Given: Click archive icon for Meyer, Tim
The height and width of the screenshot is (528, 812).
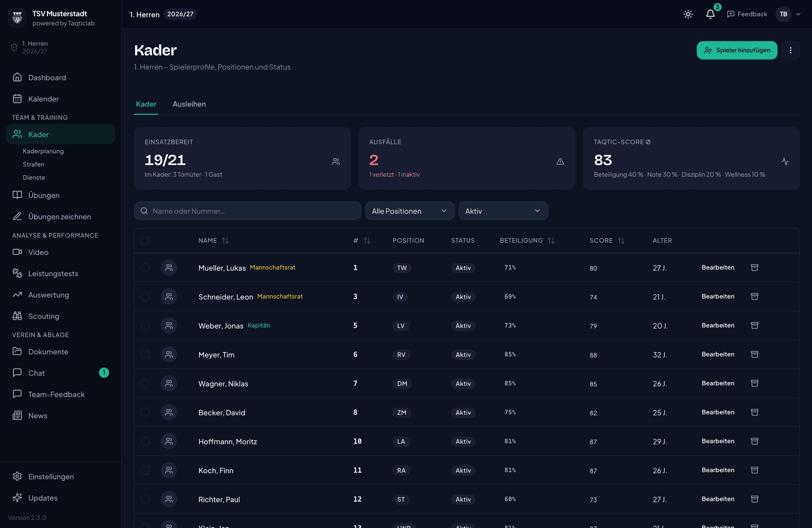Looking at the screenshot, I should (x=754, y=354).
